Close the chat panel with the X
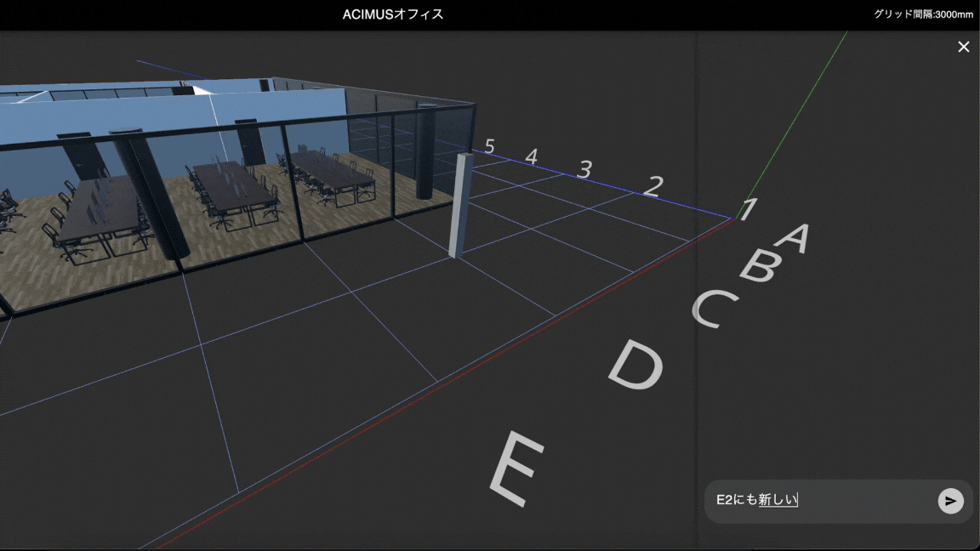This screenshot has height=551, width=980. tap(963, 47)
